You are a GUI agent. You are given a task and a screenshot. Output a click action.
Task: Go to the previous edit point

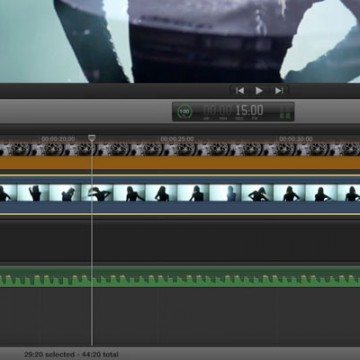pos(240,91)
